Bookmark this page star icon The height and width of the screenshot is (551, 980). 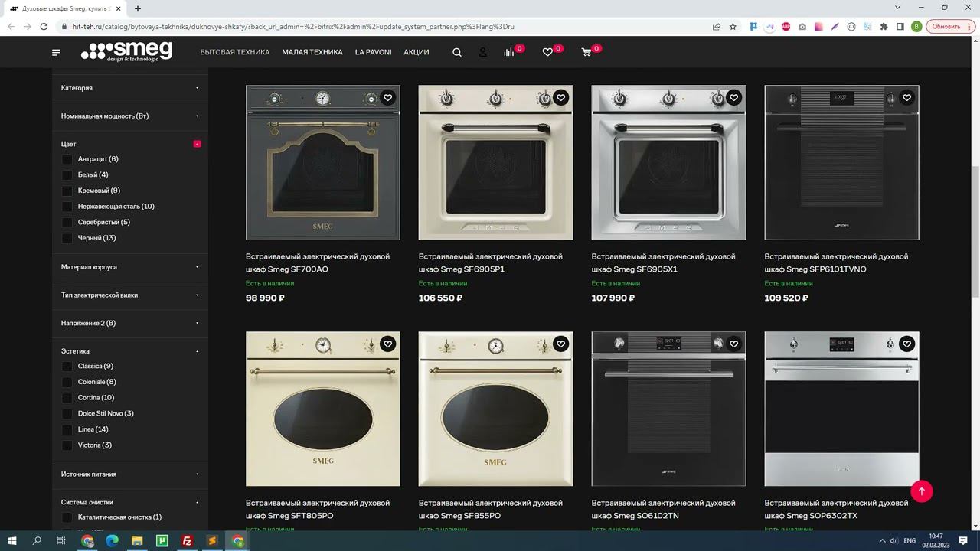733,26
